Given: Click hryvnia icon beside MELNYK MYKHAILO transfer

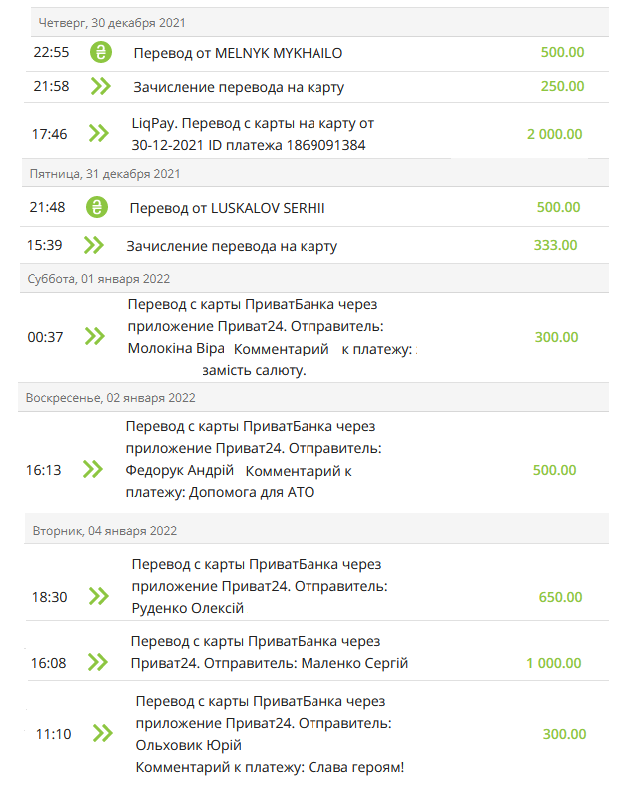Looking at the screenshot, I should (101, 52).
